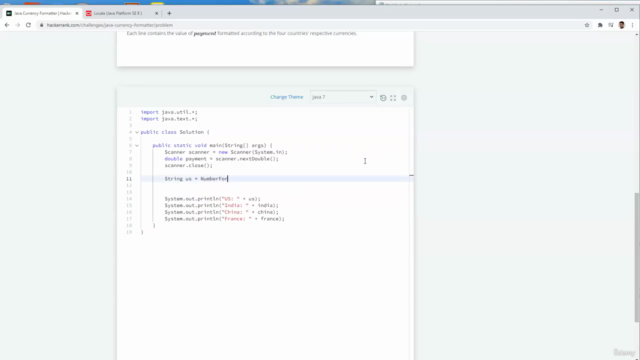
Task: Open the browser extensions puzzle icon
Action: (x=600, y=25)
